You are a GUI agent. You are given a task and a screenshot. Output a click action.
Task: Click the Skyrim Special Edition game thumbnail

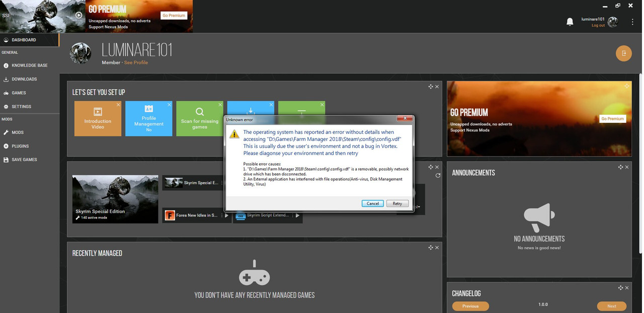click(115, 199)
